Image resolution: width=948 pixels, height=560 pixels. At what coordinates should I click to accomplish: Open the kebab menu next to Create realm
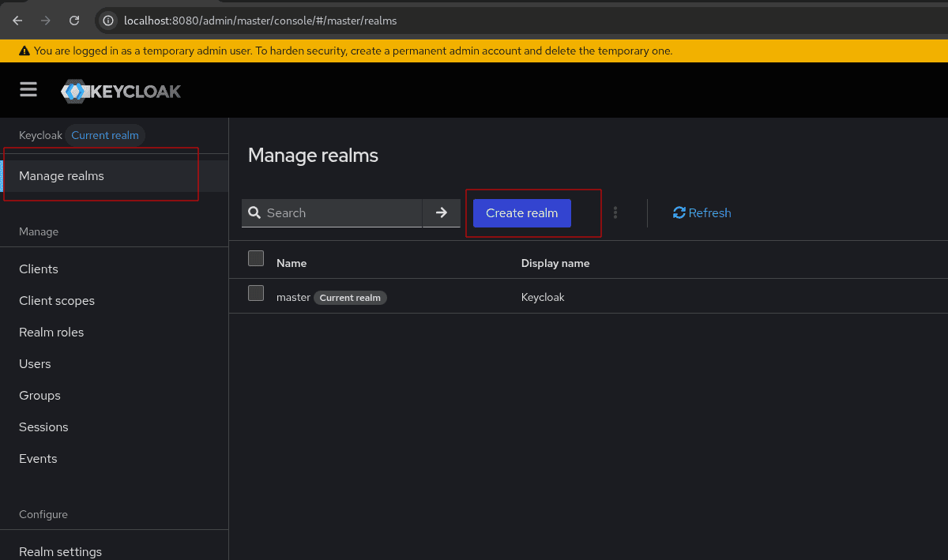pyautogui.click(x=615, y=212)
